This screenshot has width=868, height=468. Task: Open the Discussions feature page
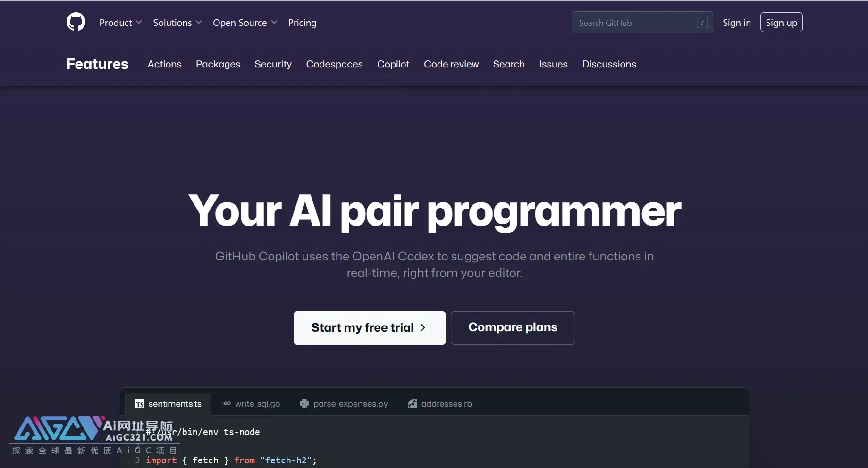pyautogui.click(x=609, y=64)
